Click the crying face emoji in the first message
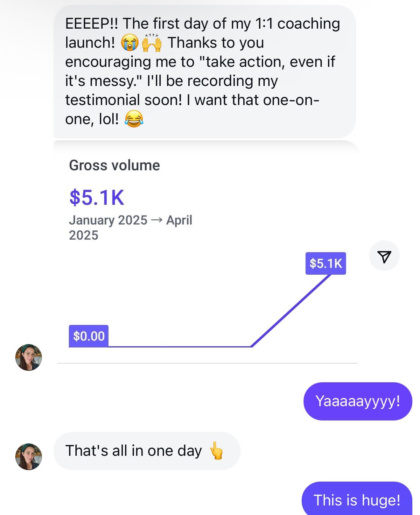The height and width of the screenshot is (515, 420). [x=129, y=43]
